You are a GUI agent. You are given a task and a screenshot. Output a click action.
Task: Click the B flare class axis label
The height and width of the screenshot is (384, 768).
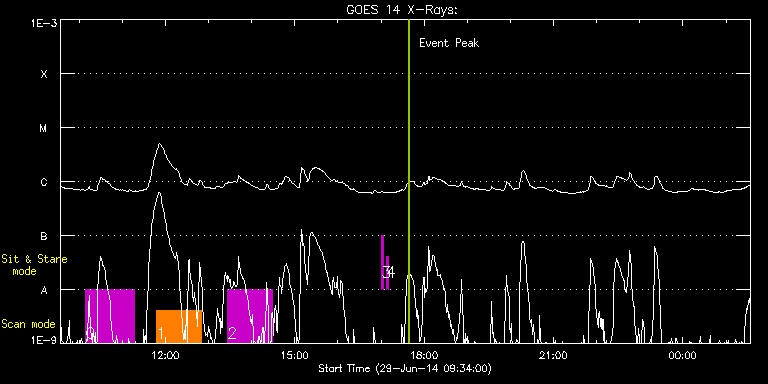pos(44,236)
